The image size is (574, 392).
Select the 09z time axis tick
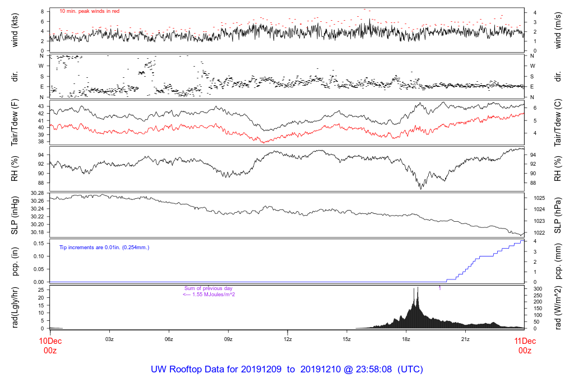coord(228,339)
